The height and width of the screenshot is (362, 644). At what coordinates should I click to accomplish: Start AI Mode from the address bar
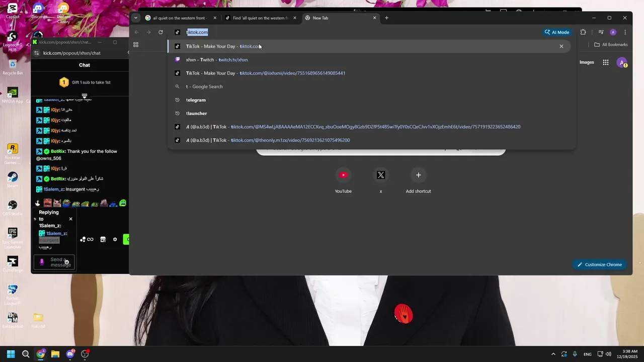[x=556, y=32]
